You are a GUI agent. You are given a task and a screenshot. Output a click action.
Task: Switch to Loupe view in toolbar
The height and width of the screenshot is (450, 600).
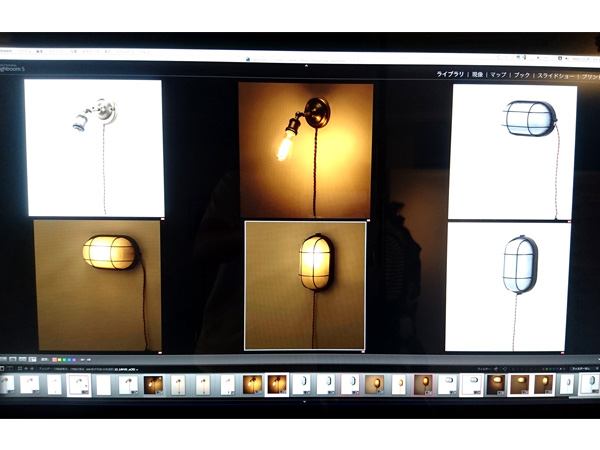13,359
